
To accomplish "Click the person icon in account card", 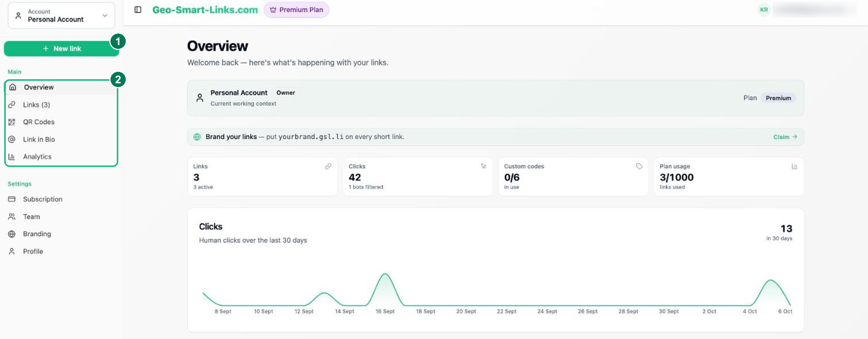I will 200,98.
